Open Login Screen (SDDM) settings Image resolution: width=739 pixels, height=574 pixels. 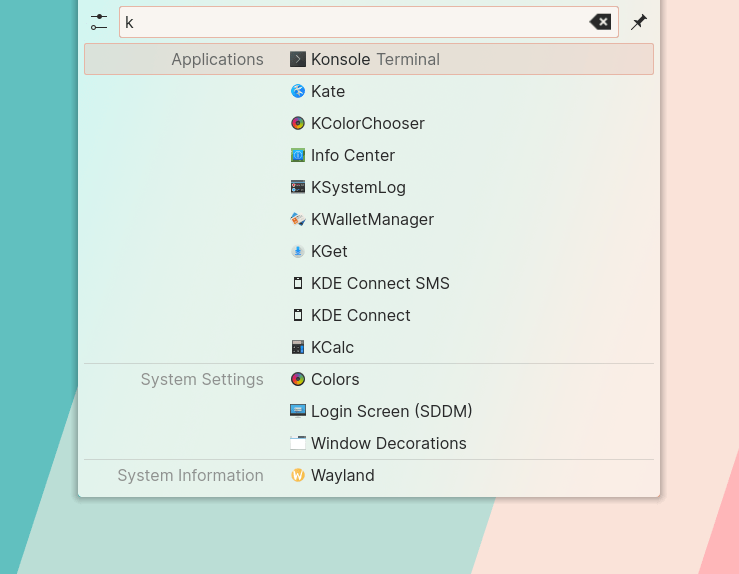369,411
